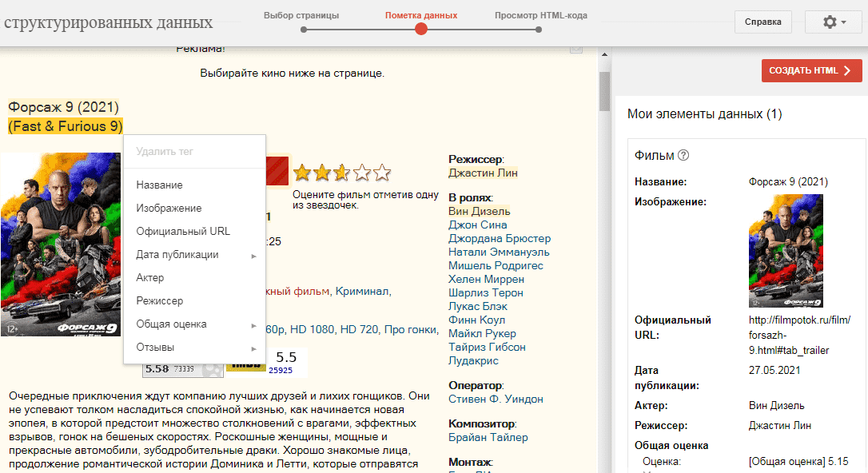Expand the Отзывы submenu arrow
The image size is (868, 473).
point(253,349)
